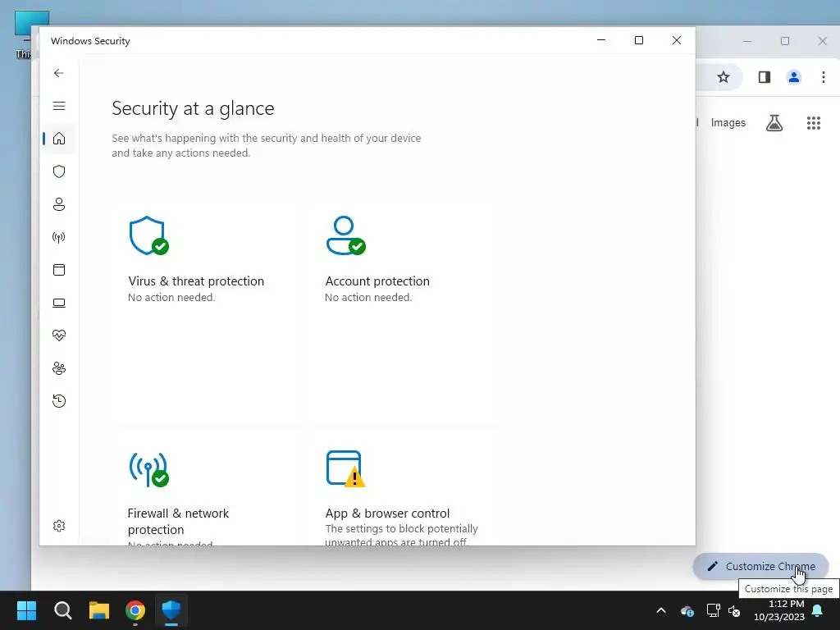Open network status tray icon
Image resolution: width=840 pixels, height=630 pixels.
pos(713,610)
